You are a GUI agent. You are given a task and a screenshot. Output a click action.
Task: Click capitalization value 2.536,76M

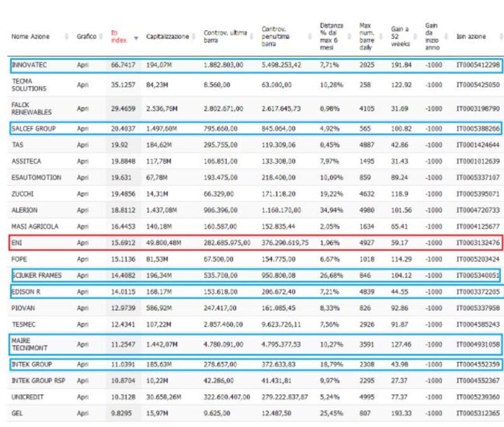[162, 108]
